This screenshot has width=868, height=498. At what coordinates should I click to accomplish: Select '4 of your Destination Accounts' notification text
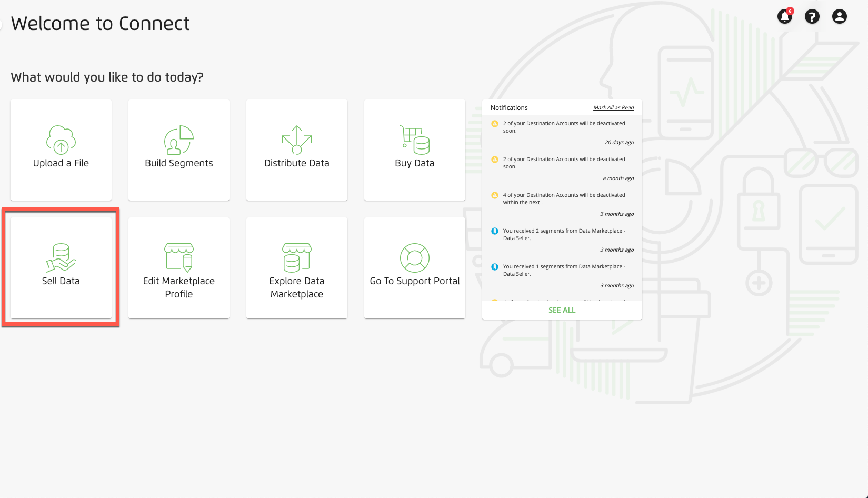(x=564, y=198)
